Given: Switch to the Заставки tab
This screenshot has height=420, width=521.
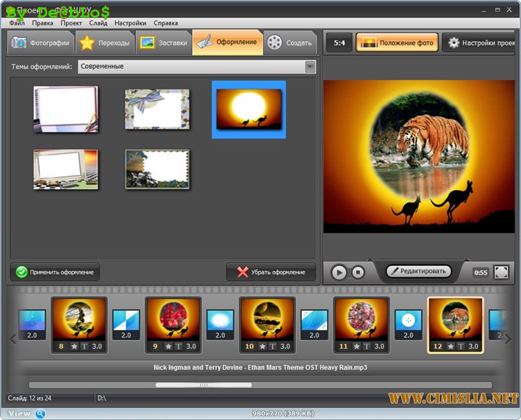Looking at the screenshot, I should tap(164, 43).
